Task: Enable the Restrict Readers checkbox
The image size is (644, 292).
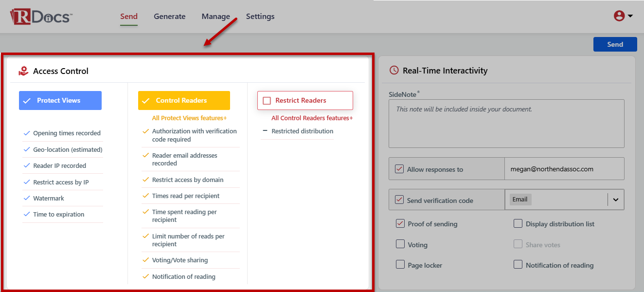Action: tap(267, 101)
